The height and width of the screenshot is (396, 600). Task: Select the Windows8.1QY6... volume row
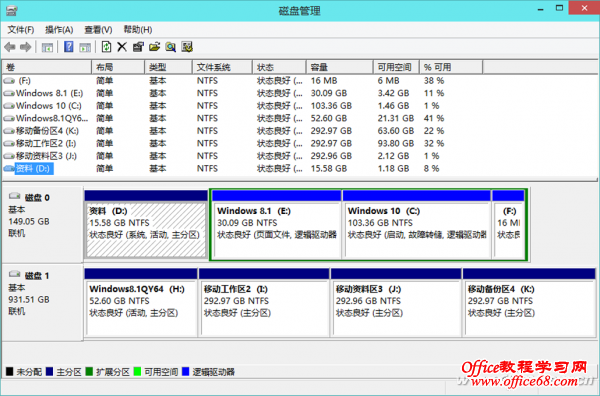point(300,119)
